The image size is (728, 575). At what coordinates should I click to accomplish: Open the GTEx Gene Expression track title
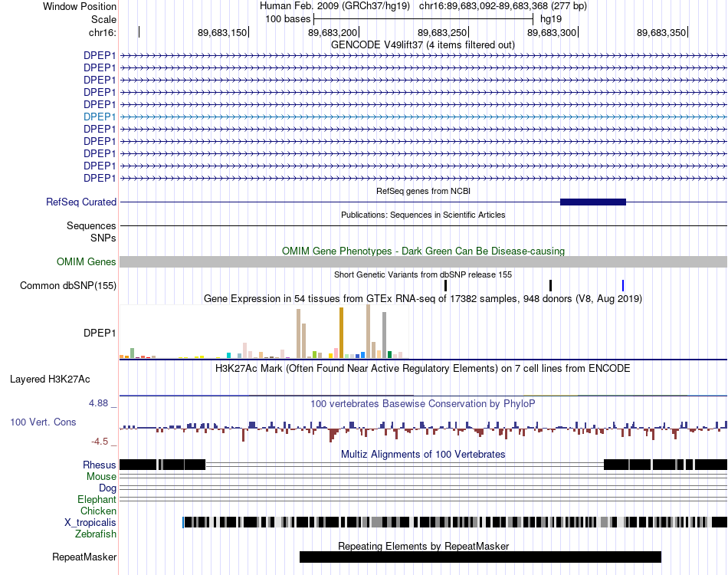(x=423, y=299)
